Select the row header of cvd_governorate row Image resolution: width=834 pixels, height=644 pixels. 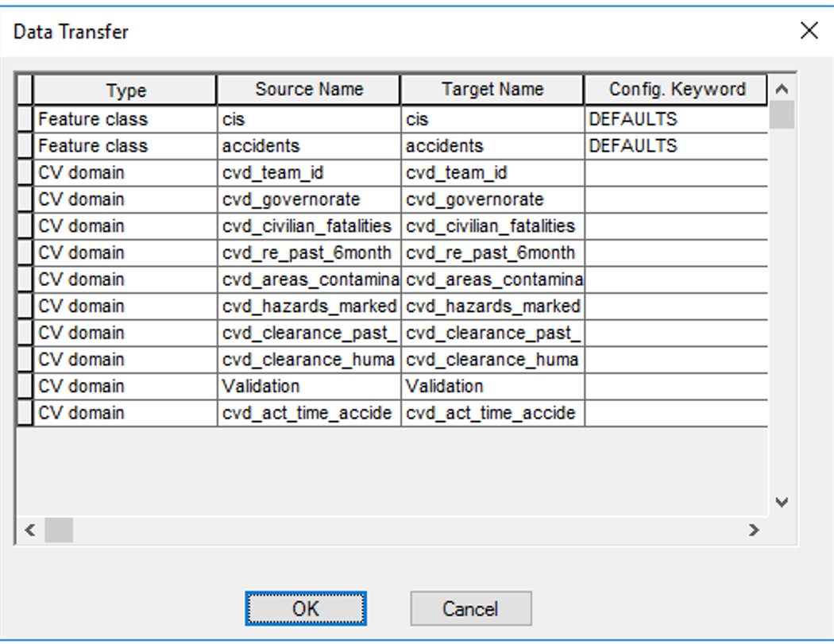click(x=25, y=199)
